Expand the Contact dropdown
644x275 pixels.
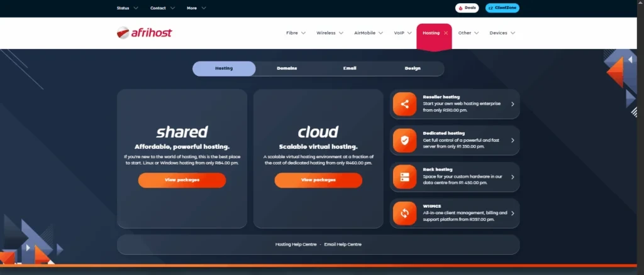pos(163,8)
